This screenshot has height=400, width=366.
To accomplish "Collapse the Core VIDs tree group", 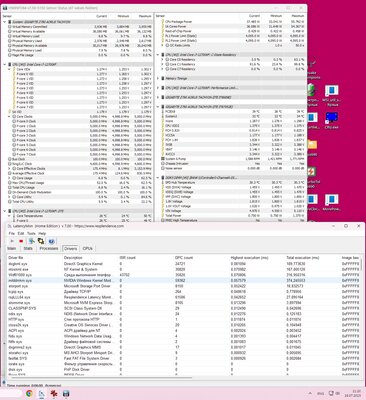I will point(9,69).
